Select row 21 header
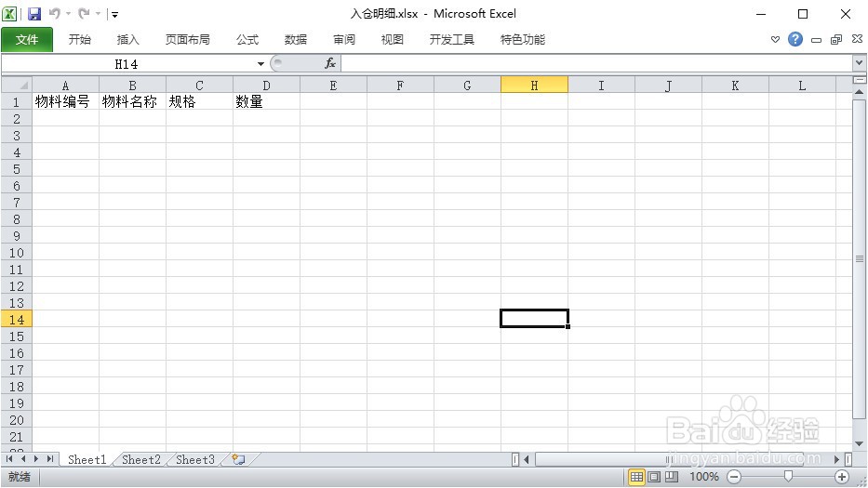Screen dimensions: 868x488 pos(17,437)
